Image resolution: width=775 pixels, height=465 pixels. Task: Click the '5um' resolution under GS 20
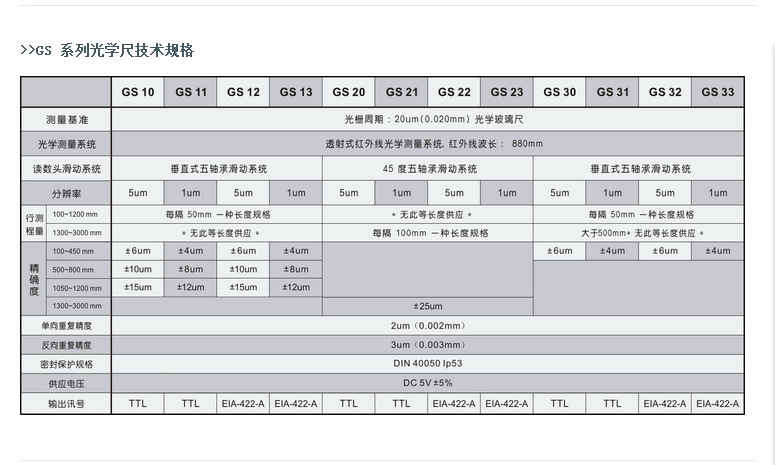click(348, 193)
